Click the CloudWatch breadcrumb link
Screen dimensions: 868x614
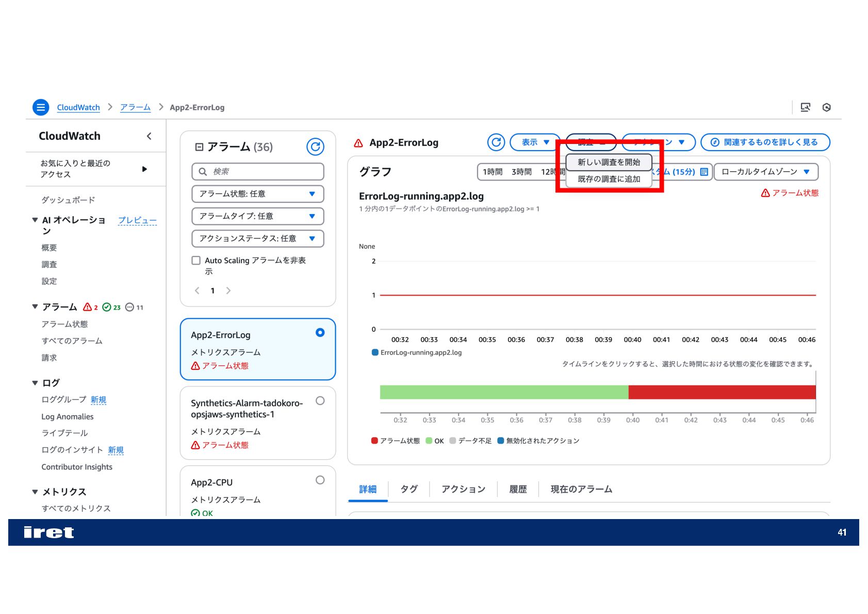[x=78, y=107]
